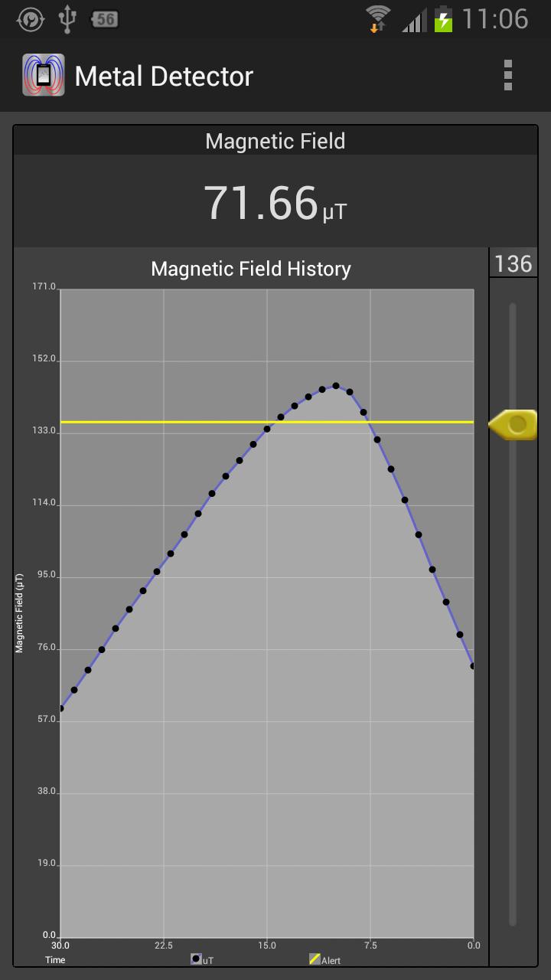Tap the yellow Alert legend icon
This screenshot has height=980, width=551.
click(x=315, y=959)
